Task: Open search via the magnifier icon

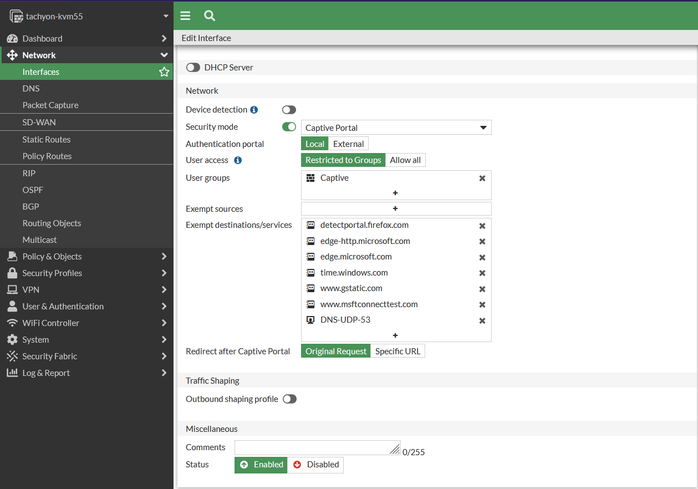Action: (209, 16)
